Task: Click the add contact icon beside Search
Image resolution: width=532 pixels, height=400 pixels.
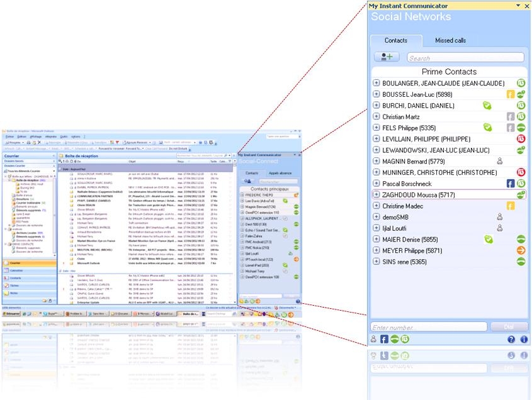Action: coord(387,57)
